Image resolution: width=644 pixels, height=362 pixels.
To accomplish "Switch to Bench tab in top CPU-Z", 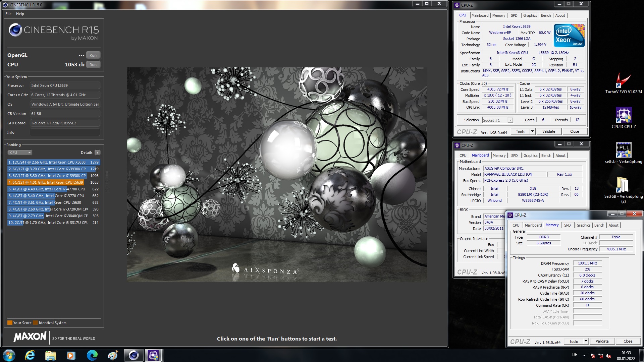I will 546,15.
